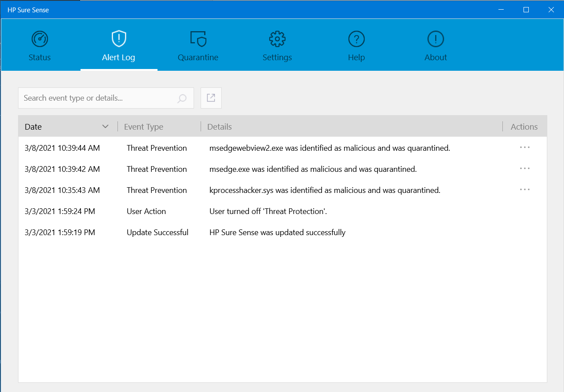Click the msedge.exe quarantined details
Screen dimensions: 564x392
pyautogui.click(x=313, y=169)
